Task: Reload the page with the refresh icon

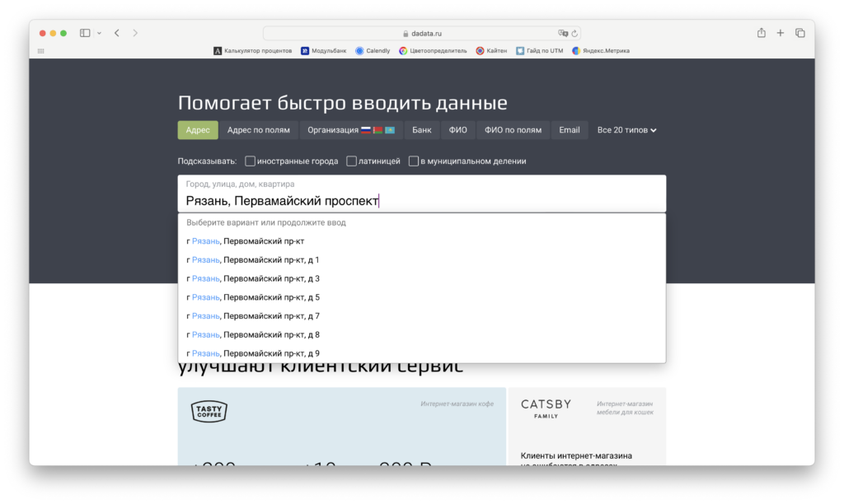Action: point(574,33)
